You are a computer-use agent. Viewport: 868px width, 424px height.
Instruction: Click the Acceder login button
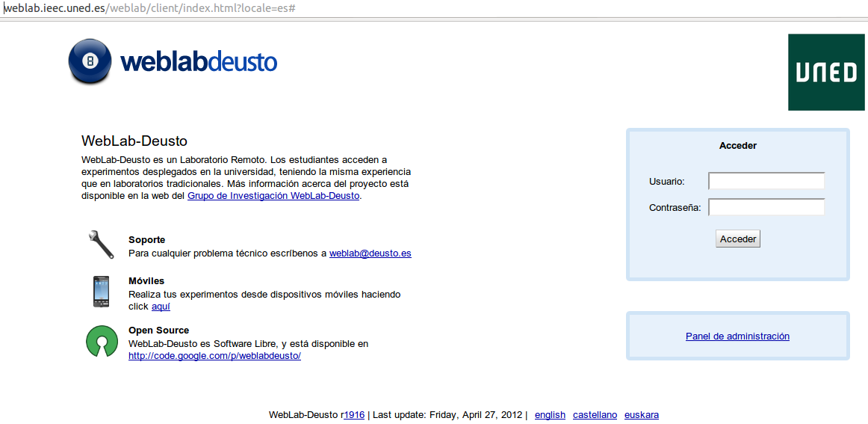(738, 239)
